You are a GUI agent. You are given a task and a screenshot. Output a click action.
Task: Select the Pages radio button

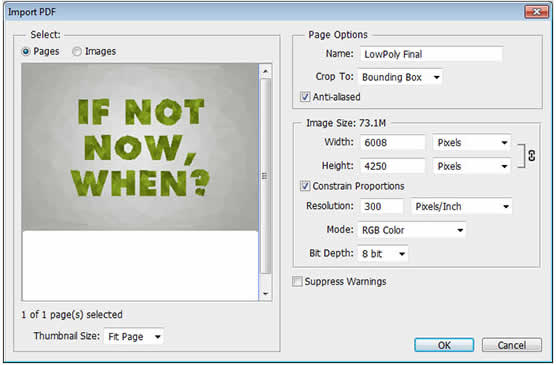pos(26,52)
